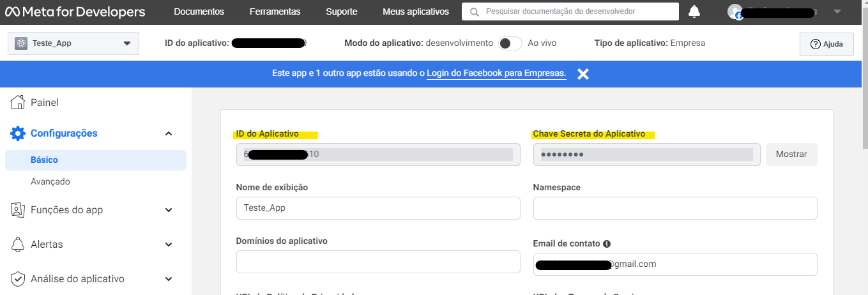
Task: Open the notifications bell
Action: point(694,11)
